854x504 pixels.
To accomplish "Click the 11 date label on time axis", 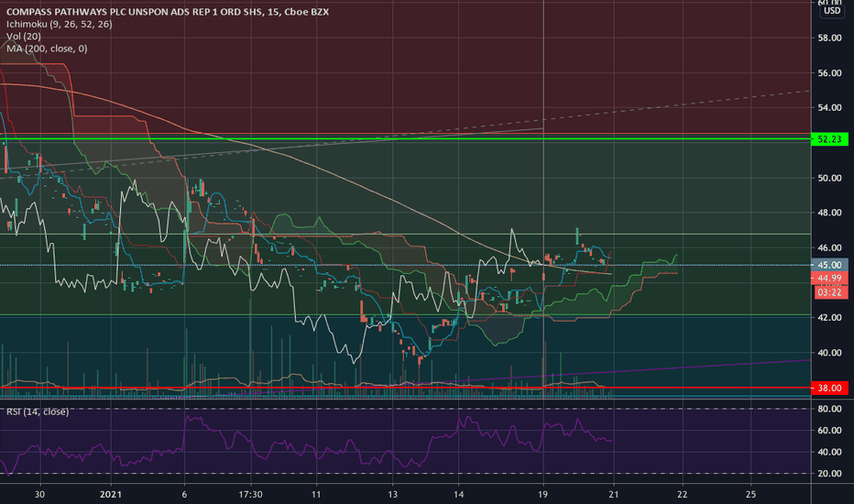I will pos(316,495).
